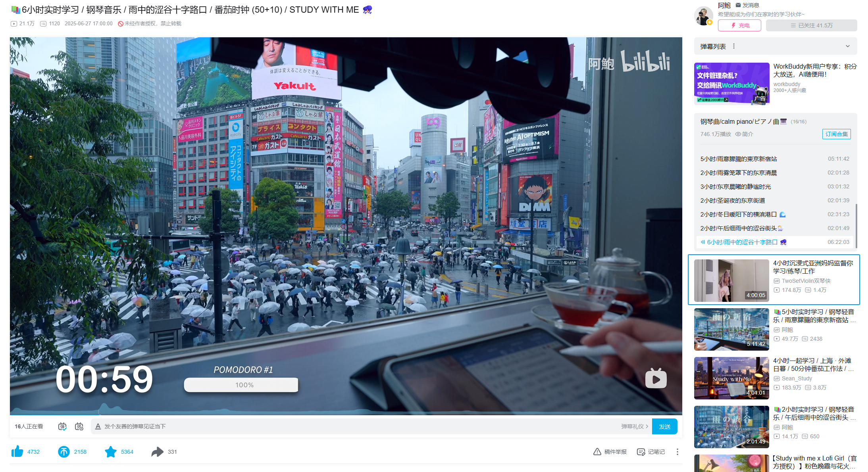
Task: Open the 雨の新宿 5:11:42 video thumbnail
Action: click(731, 329)
